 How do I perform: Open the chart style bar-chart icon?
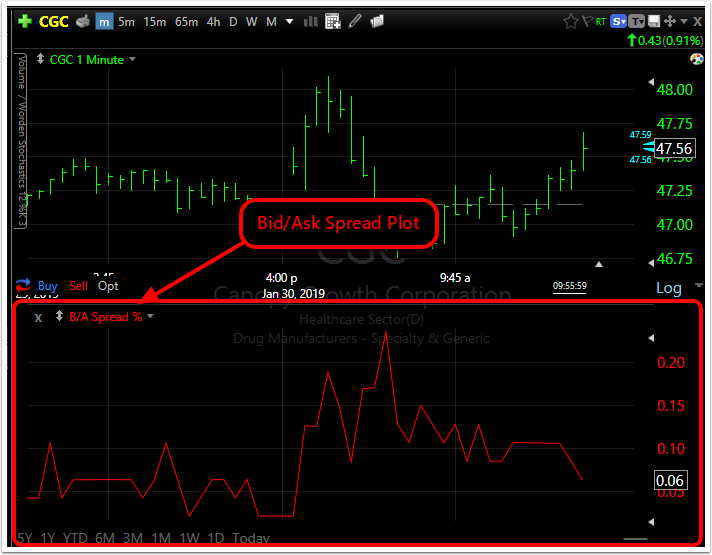tap(311, 21)
